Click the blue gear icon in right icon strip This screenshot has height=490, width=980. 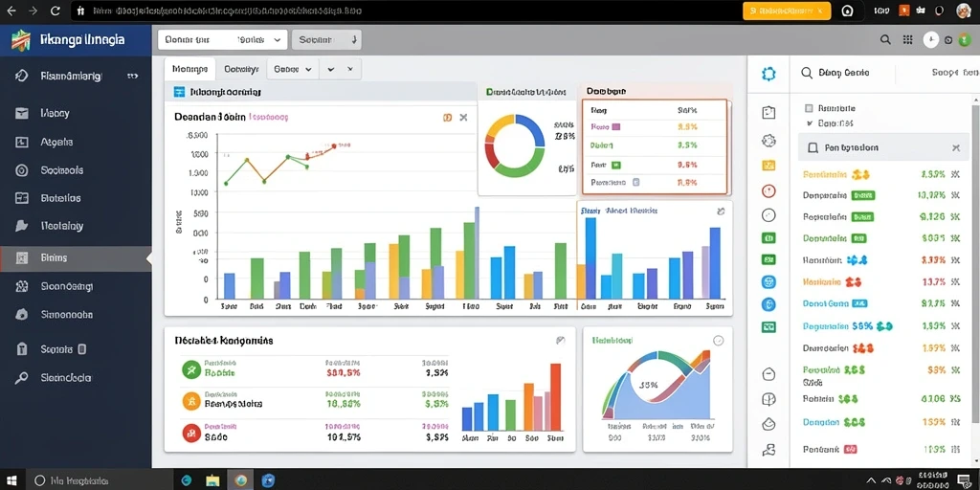coord(768,73)
